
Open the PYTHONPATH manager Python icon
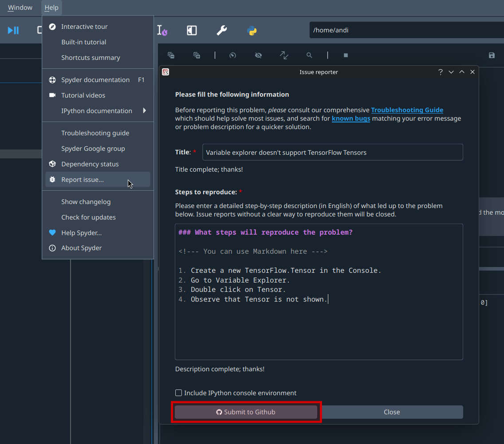pos(252,31)
